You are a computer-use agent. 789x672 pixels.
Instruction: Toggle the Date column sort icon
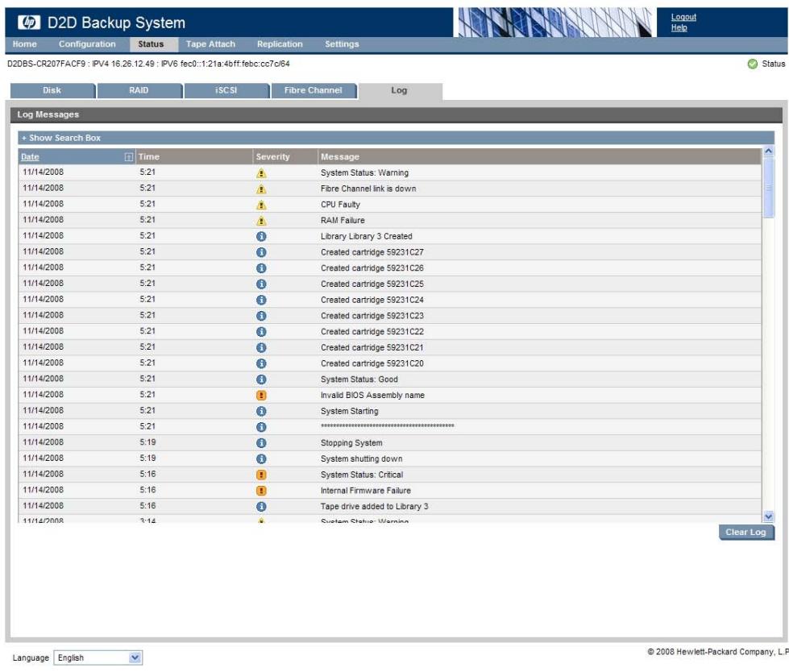pyautogui.click(x=128, y=157)
